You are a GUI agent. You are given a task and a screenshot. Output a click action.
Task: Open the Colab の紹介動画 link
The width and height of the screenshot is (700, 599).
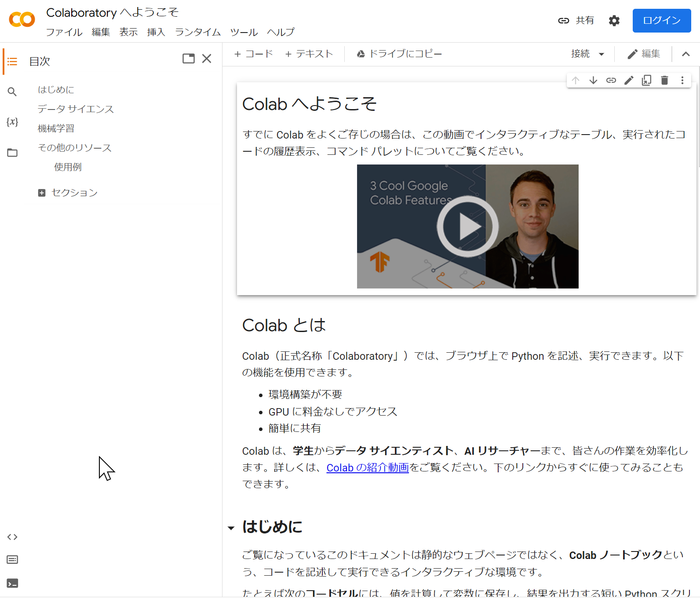click(368, 468)
